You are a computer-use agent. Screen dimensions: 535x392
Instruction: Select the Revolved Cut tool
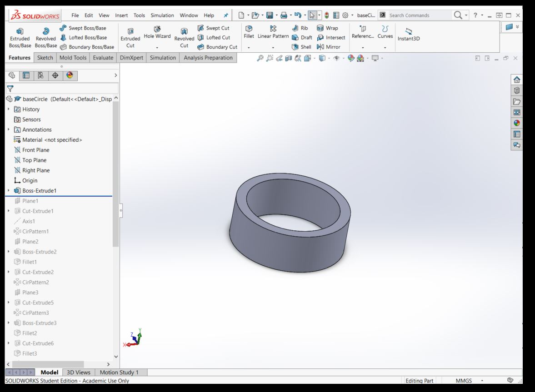184,38
